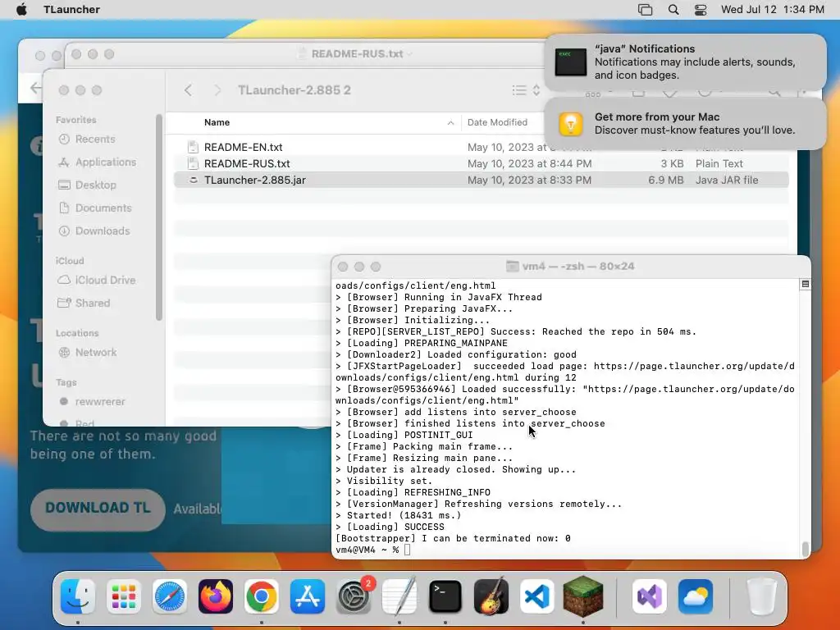
Task: Click the Java JAR file kind cell
Action: click(x=727, y=180)
